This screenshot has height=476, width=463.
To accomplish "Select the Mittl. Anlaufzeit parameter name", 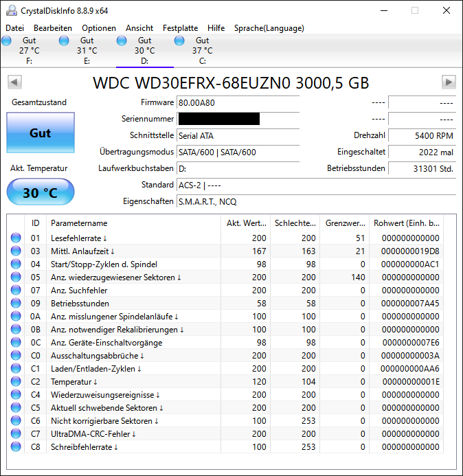I will 82,251.
